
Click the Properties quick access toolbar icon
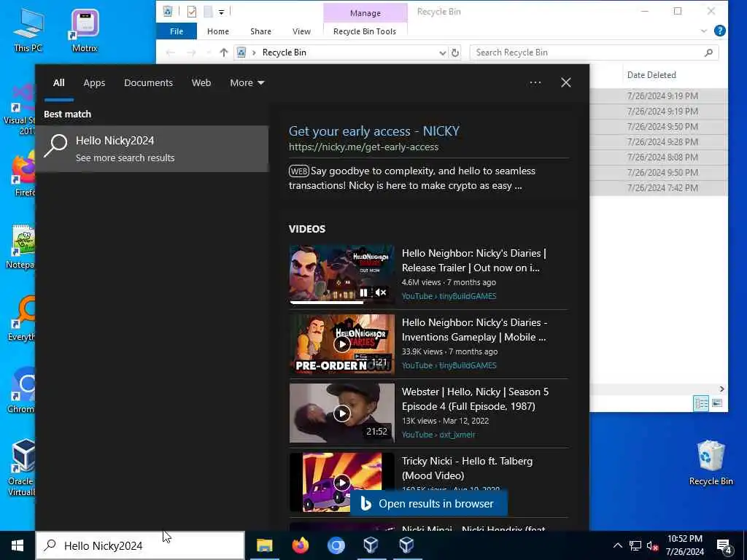click(192, 12)
